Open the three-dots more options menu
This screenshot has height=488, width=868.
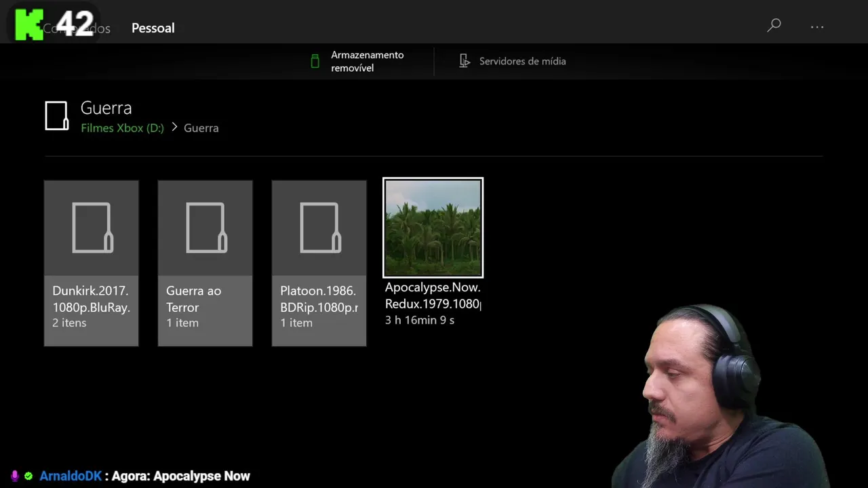click(817, 27)
